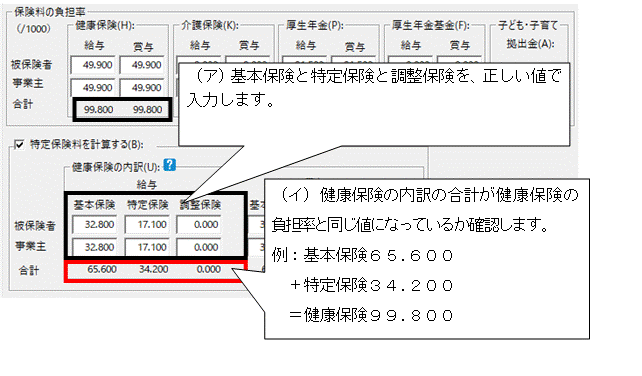Click the 拠出金(A): label
Screen dimensions: 642x376
pyautogui.click(x=530, y=44)
